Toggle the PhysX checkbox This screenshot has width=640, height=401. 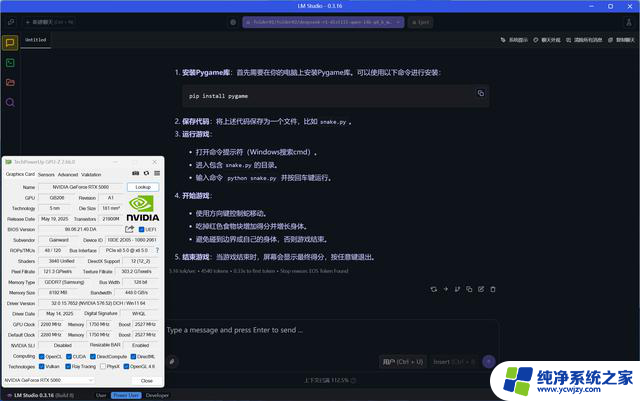(x=103, y=366)
